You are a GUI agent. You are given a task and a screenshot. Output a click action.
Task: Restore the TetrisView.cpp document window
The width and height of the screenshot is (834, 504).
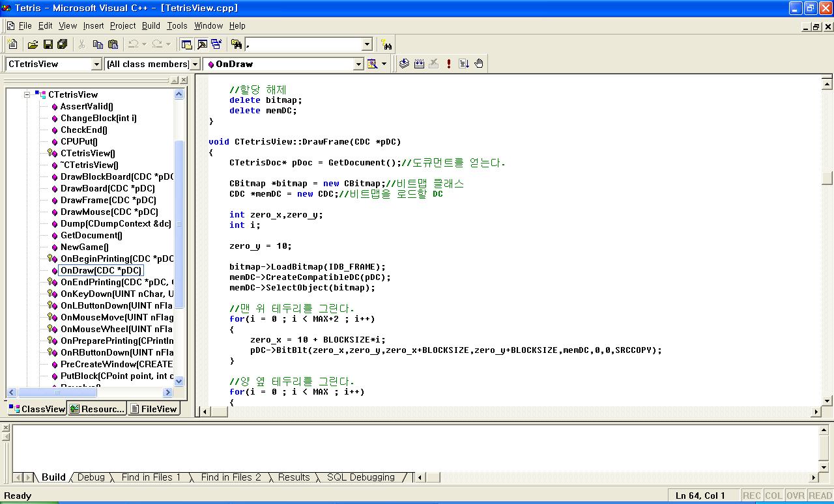coord(816,27)
